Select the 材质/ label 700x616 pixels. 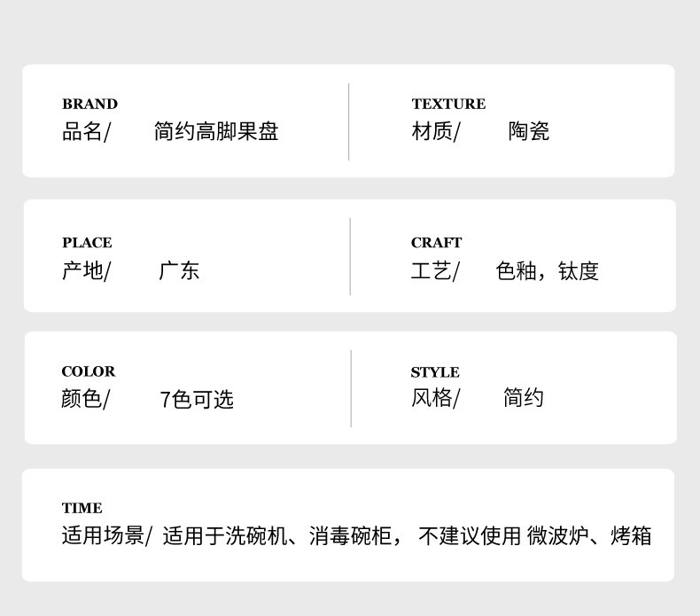pos(436,132)
